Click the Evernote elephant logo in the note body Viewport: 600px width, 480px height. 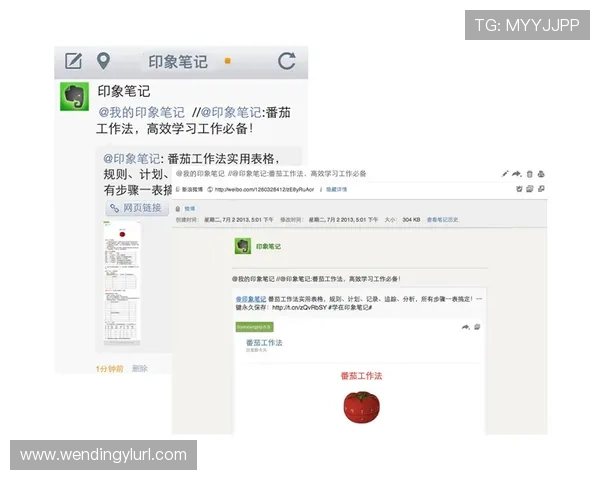point(243,246)
